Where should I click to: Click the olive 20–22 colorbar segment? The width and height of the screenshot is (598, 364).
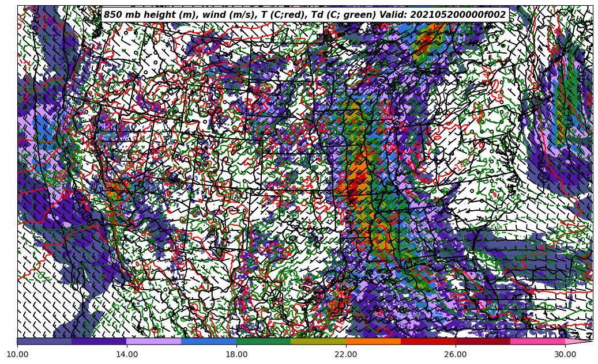coord(318,342)
